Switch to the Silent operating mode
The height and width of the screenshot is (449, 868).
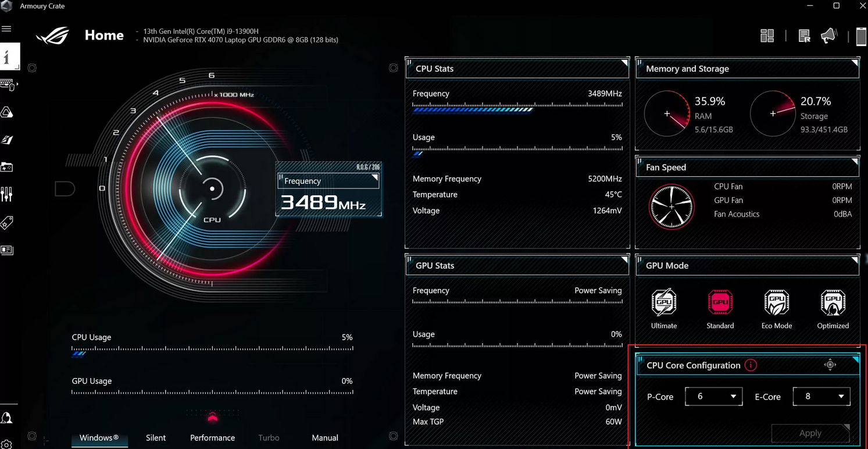156,438
